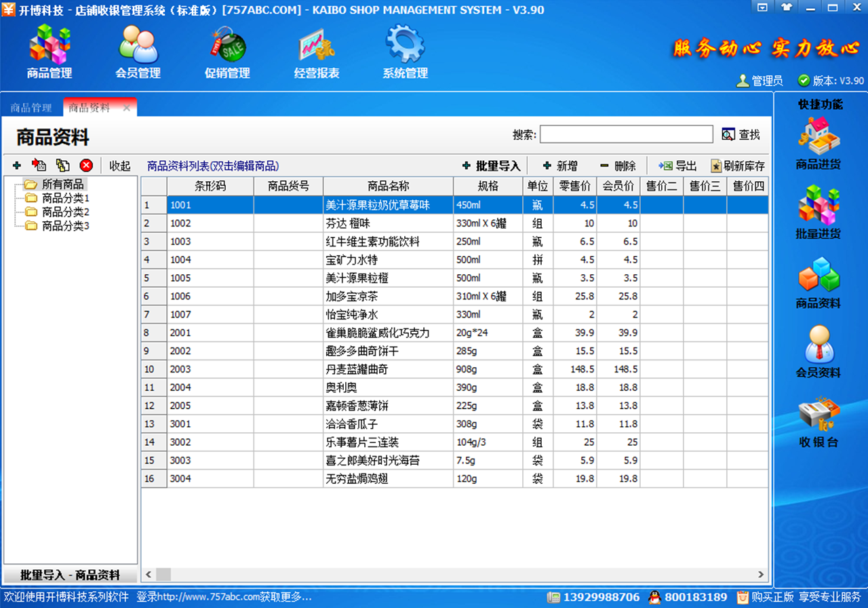Open the 会员管理 module icon

click(x=137, y=51)
